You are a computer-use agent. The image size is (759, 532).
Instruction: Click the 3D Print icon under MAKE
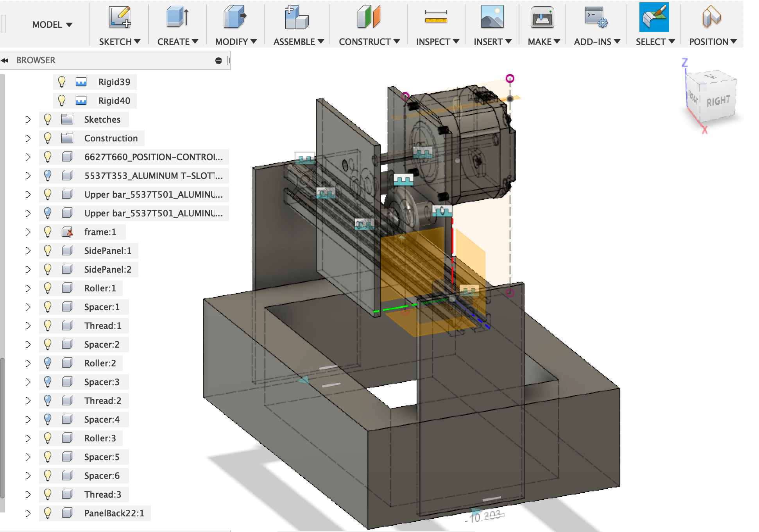coord(542,18)
